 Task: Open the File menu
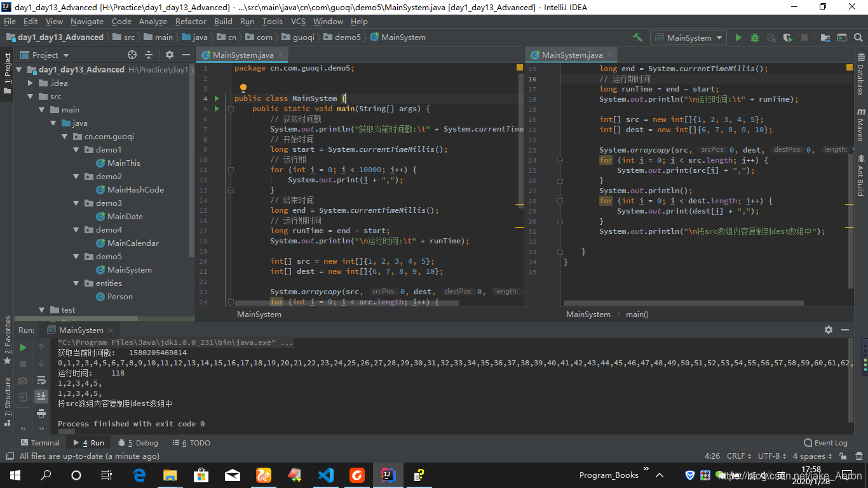point(10,21)
